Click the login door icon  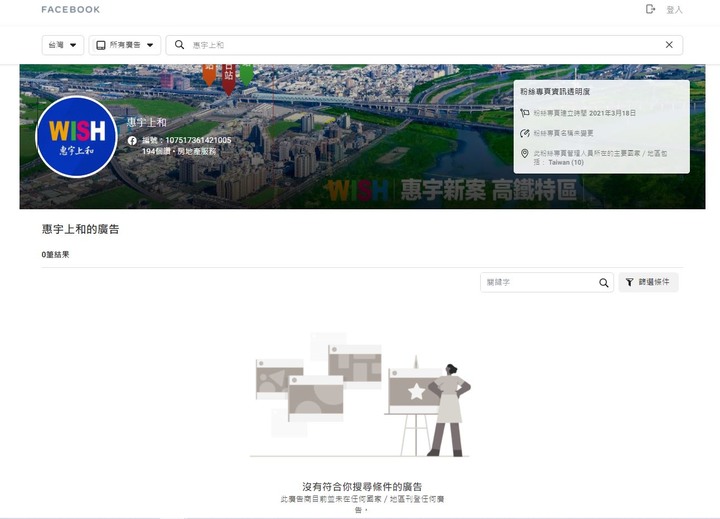coord(650,9)
